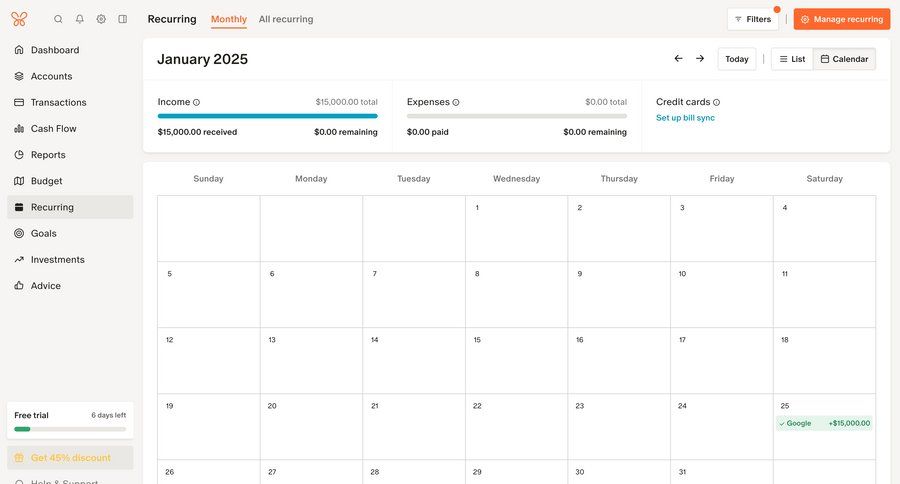Click the Recurring page title
The image size is (900, 484).
(x=172, y=19)
